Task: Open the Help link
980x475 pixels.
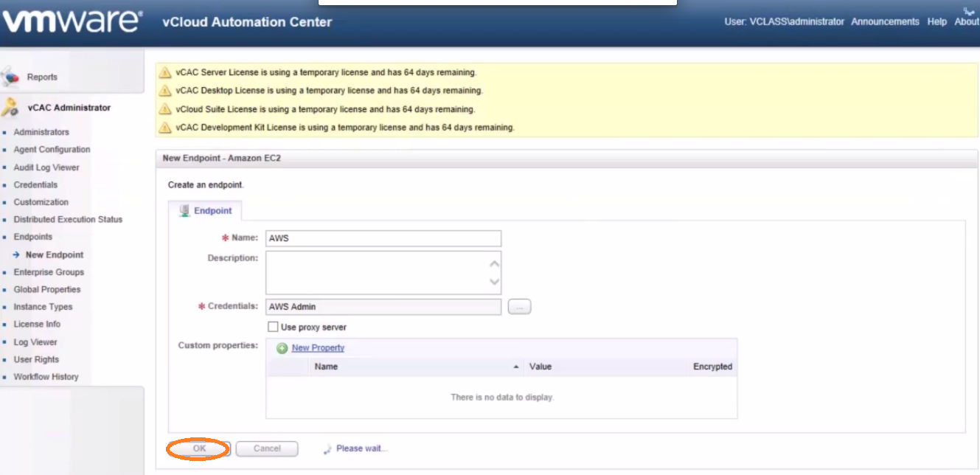Action: click(937, 22)
